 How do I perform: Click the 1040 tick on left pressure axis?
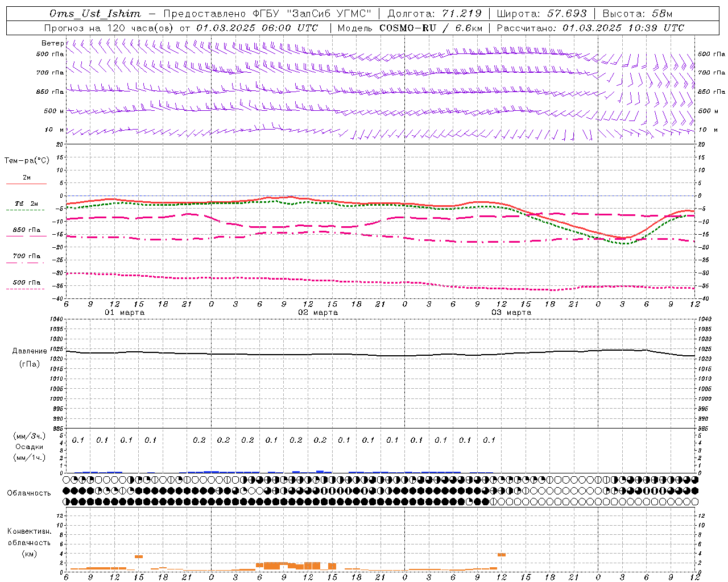point(55,319)
